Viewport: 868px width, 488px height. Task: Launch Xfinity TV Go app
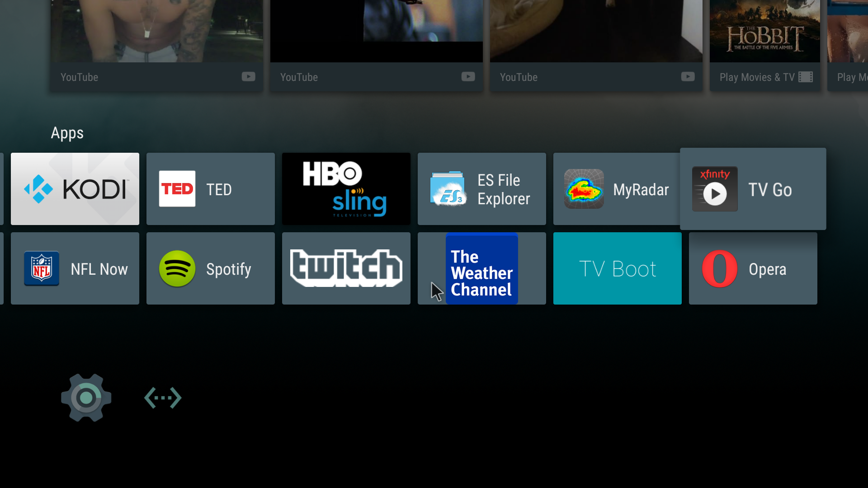point(753,189)
